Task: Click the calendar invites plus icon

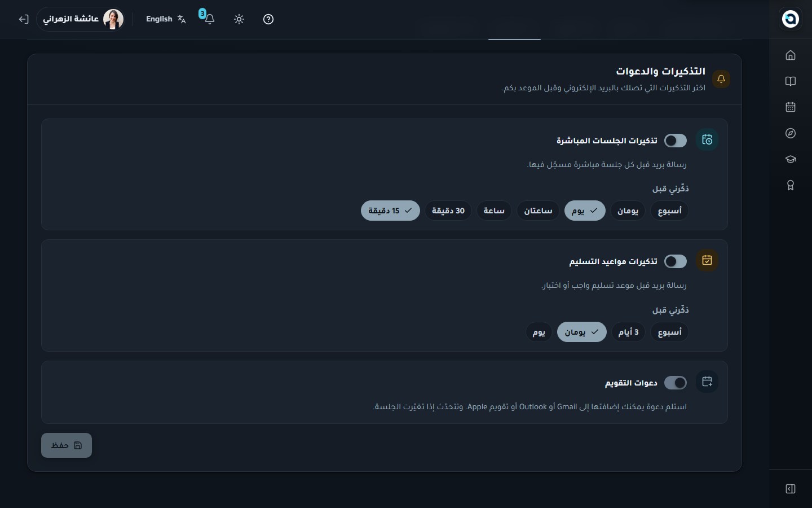Action: (707, 382)
